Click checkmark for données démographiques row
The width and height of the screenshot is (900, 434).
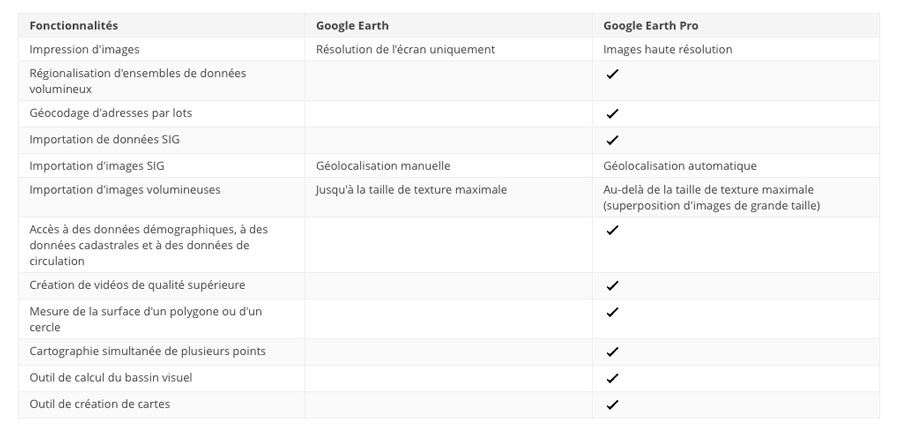612,230
